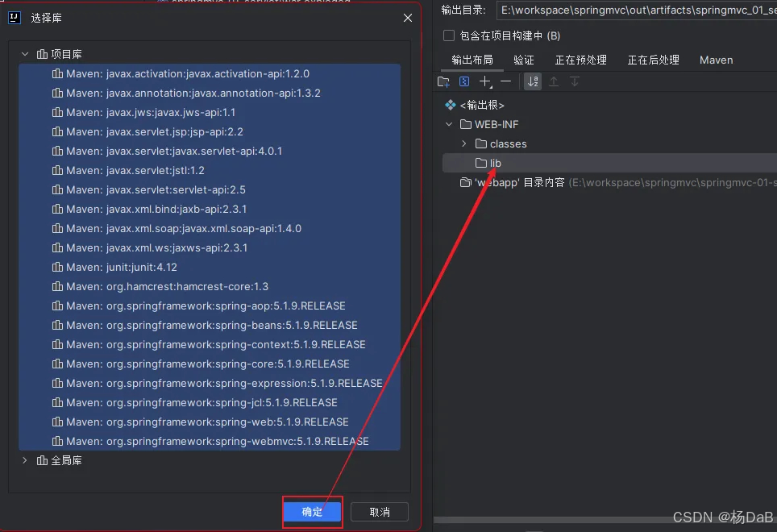Click the remove minus icon
777x532 pixels.
(506, 81)
